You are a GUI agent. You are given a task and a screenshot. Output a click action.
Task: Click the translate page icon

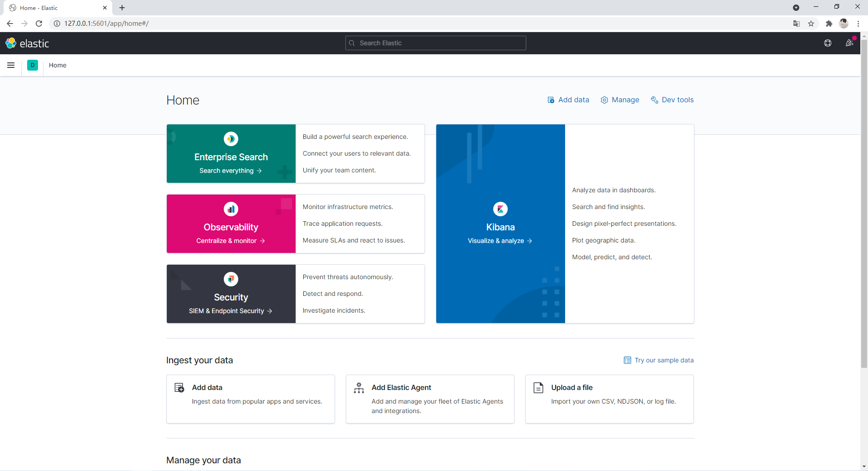click(x=797, y=24)
